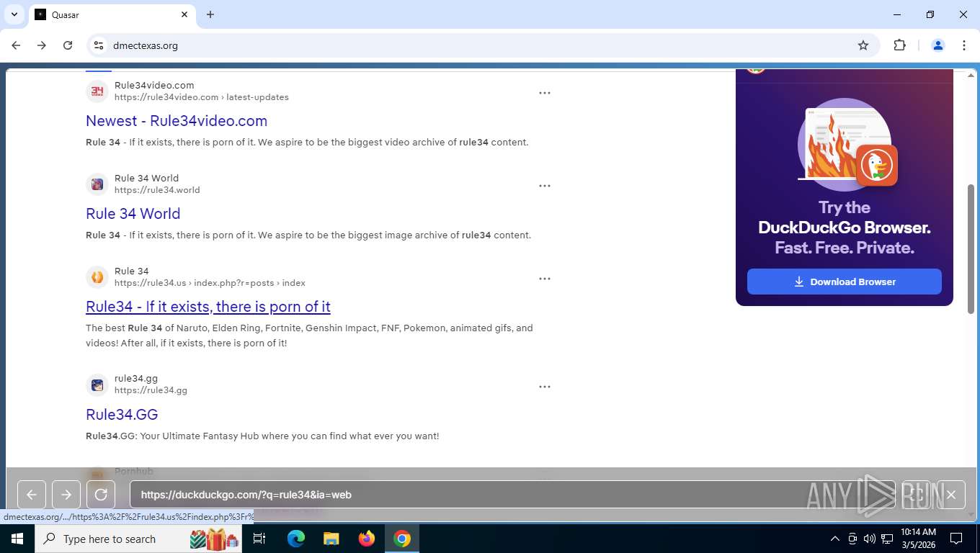Open more options for rule34.us result
This screenshot has width=980, height=553.
point(545,278)
